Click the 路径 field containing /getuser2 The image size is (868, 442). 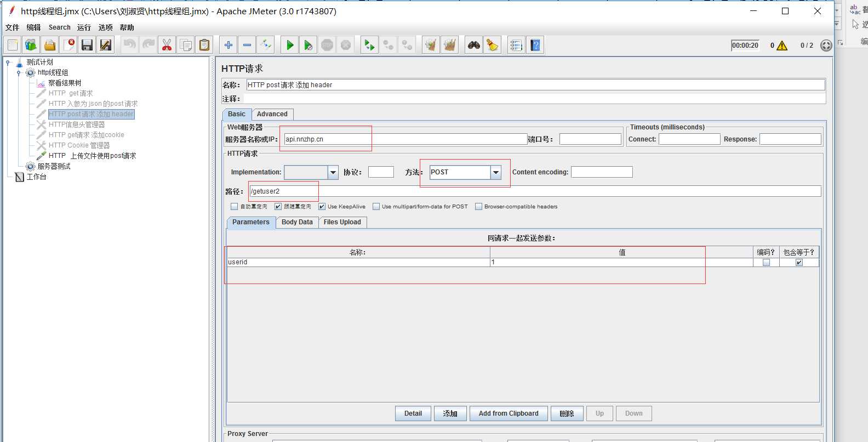tap(535, 191)
